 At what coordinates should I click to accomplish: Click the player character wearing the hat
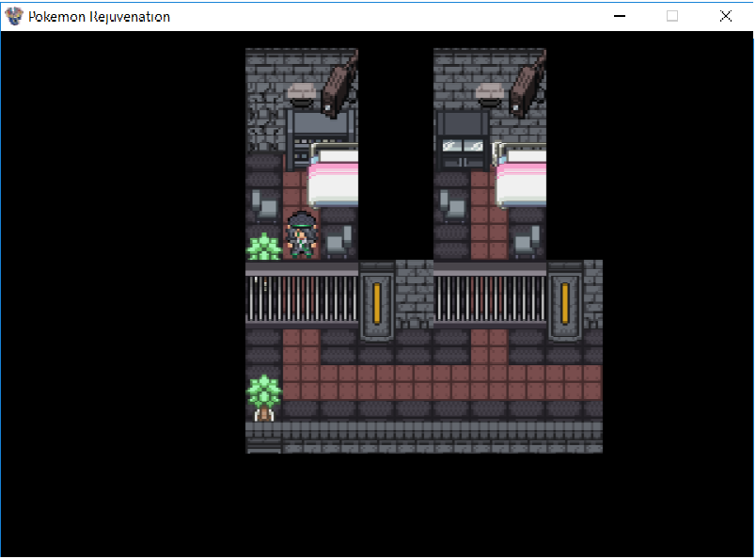302,234
